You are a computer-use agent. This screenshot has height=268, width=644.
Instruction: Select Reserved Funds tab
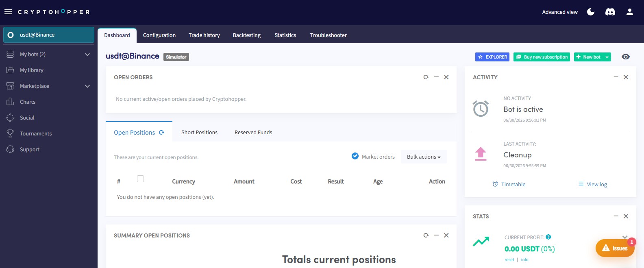tap(253, 132)
